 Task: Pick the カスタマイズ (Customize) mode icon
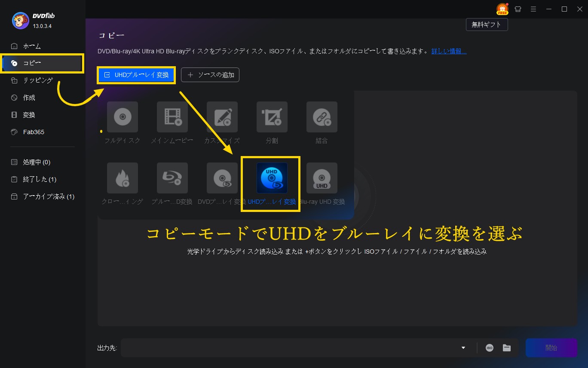222,117
